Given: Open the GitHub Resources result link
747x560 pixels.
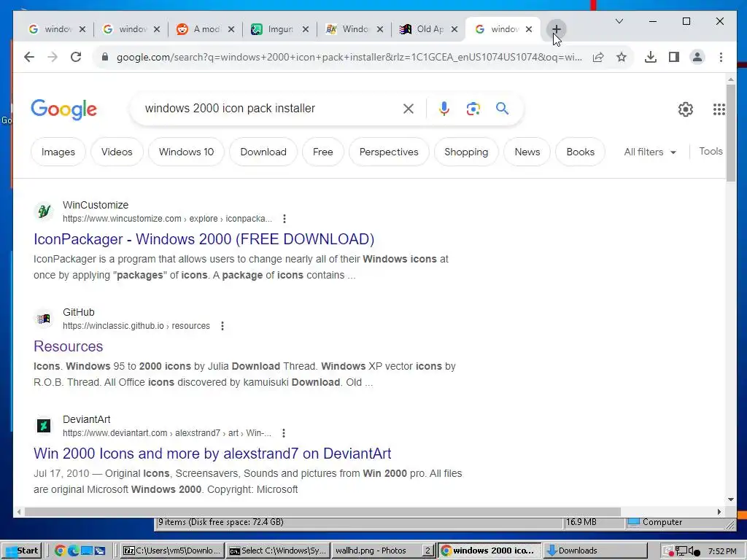Looking at the screenshot, I should pos(68,346).
